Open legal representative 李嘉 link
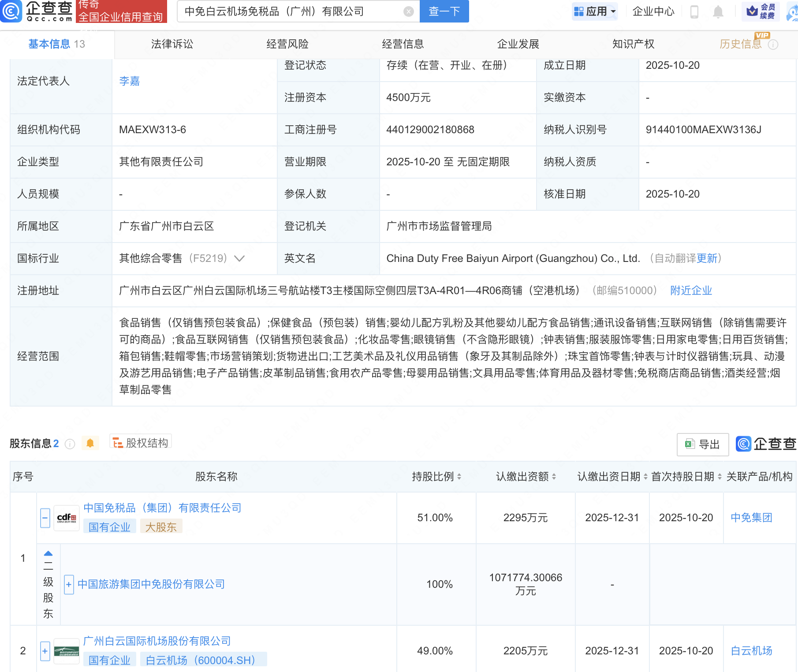 pos(129,81)
